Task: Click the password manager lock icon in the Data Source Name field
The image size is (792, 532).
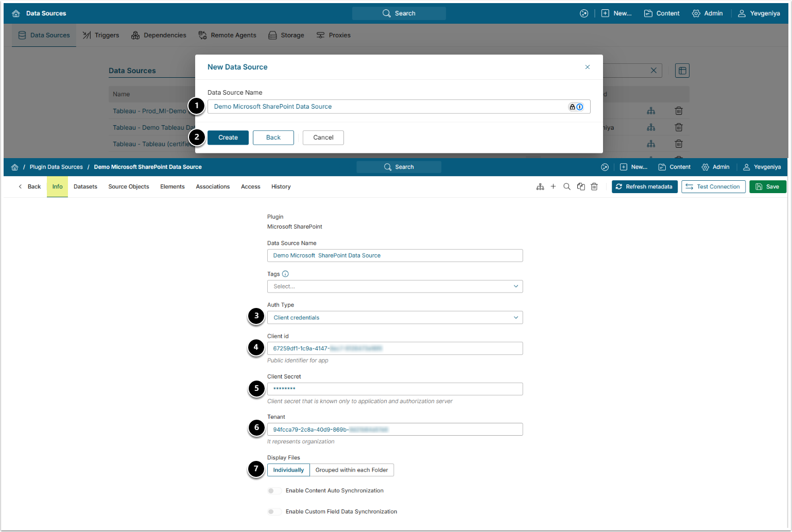Action: pyautogui.click(x=572, y=107)
